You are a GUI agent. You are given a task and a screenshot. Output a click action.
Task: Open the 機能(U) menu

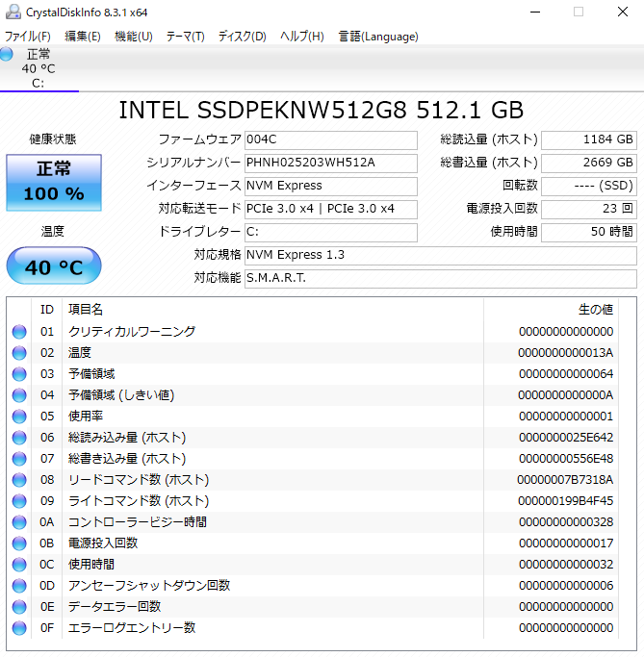134,37
